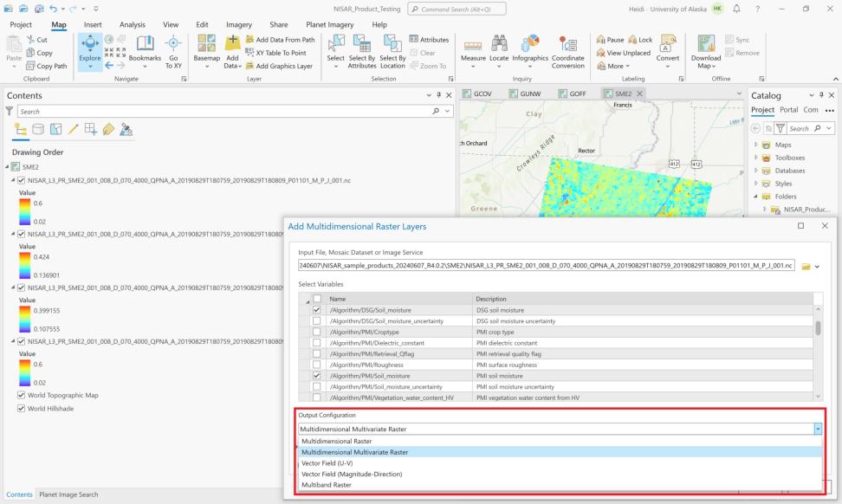The image size is (842, 504).
Task: Click the first layer's color ramp symbol
Action: point(25,212)
